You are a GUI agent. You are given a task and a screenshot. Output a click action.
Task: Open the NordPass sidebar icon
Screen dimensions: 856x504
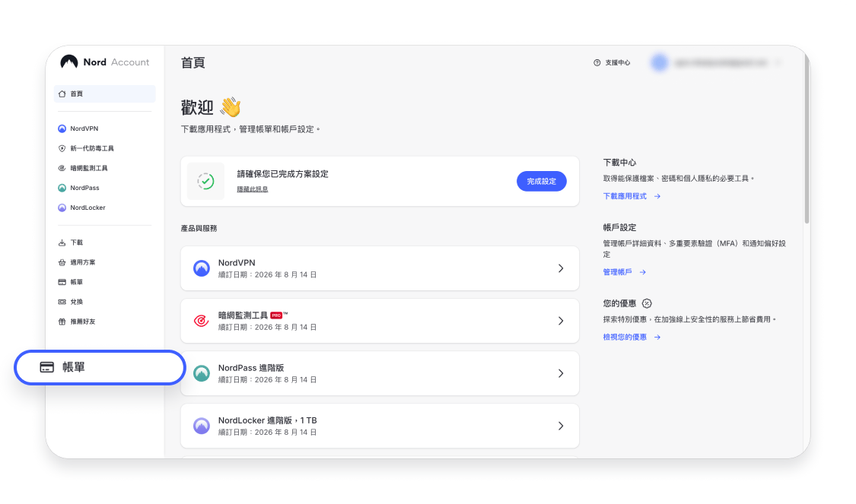tap(62, 188)
